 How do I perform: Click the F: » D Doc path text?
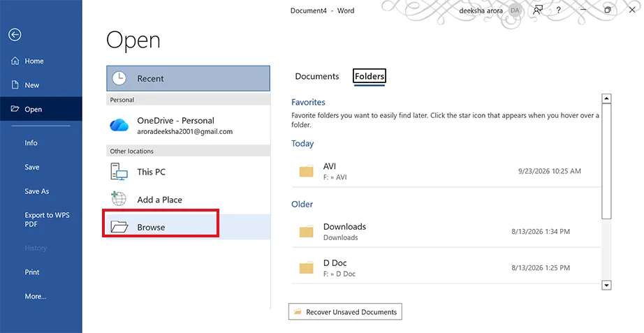coord(339,274)
